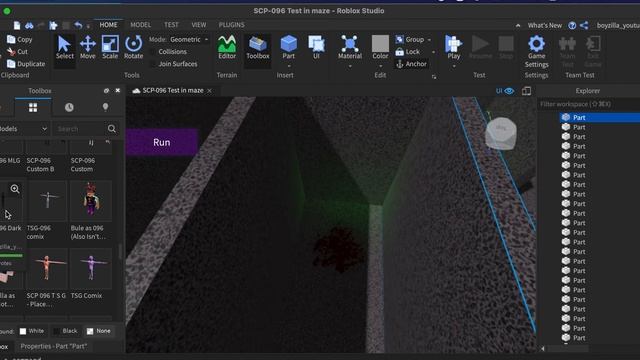Select the TSG-096 comix model thumbnail
This screenshot has width=640, height=360.
pos(47,200)
